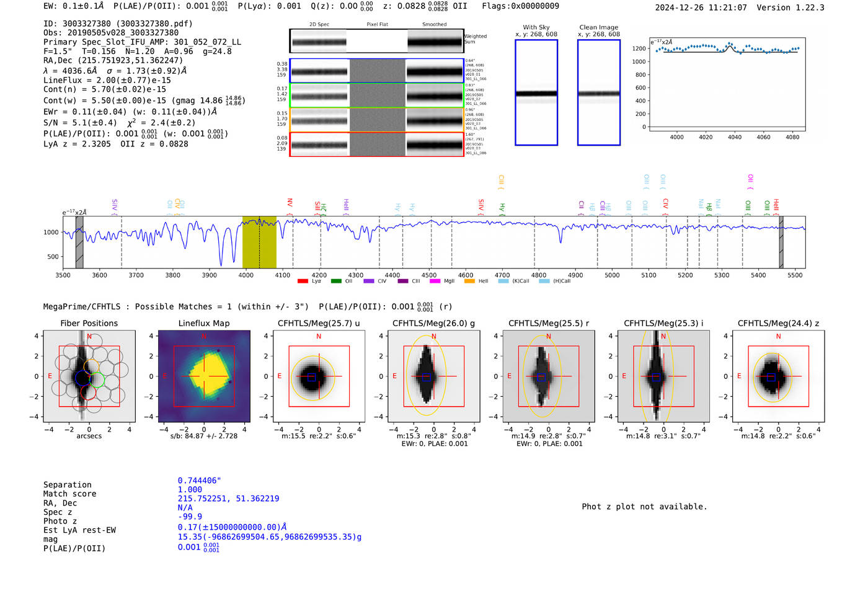Click the (H)CaII legend swatch
The height and width of the screenshot is (591, 868).
click(x=544, y=282)
